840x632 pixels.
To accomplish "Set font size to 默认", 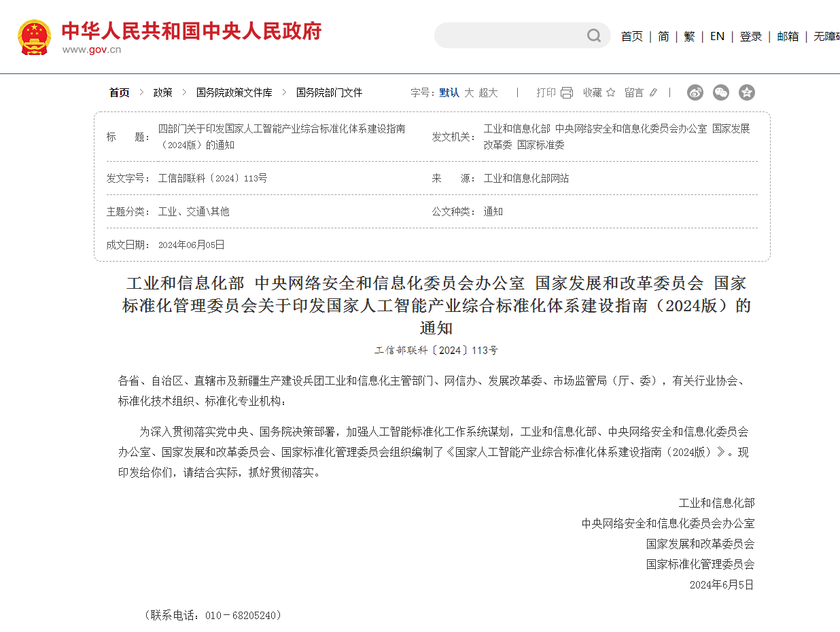I will [x=449, y=92].
